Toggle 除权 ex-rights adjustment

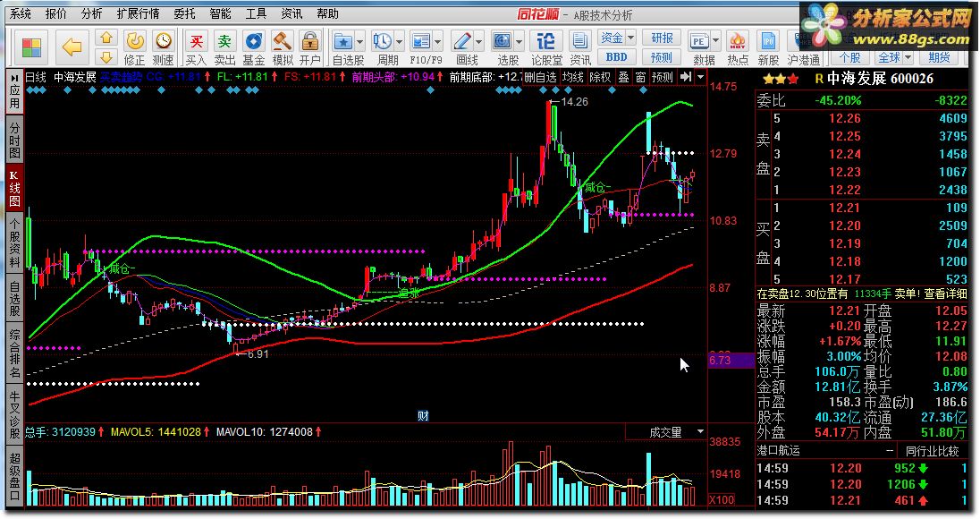[x=600, y=77]
